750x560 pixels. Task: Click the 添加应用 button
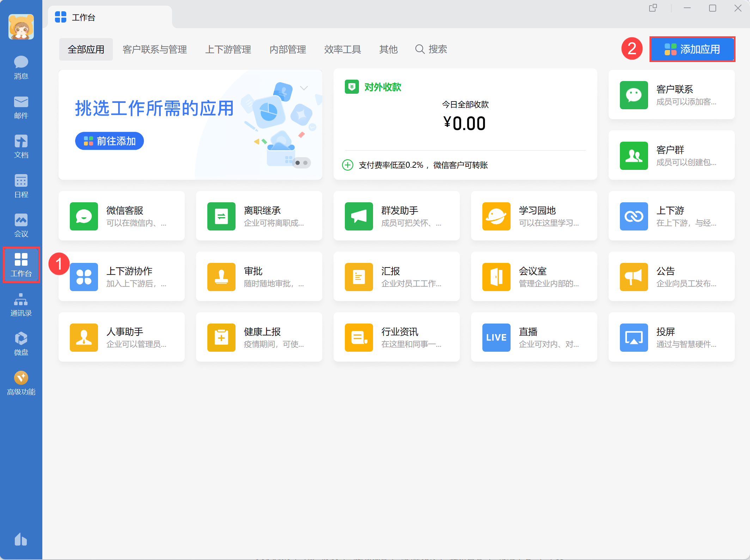pos(692,49)
